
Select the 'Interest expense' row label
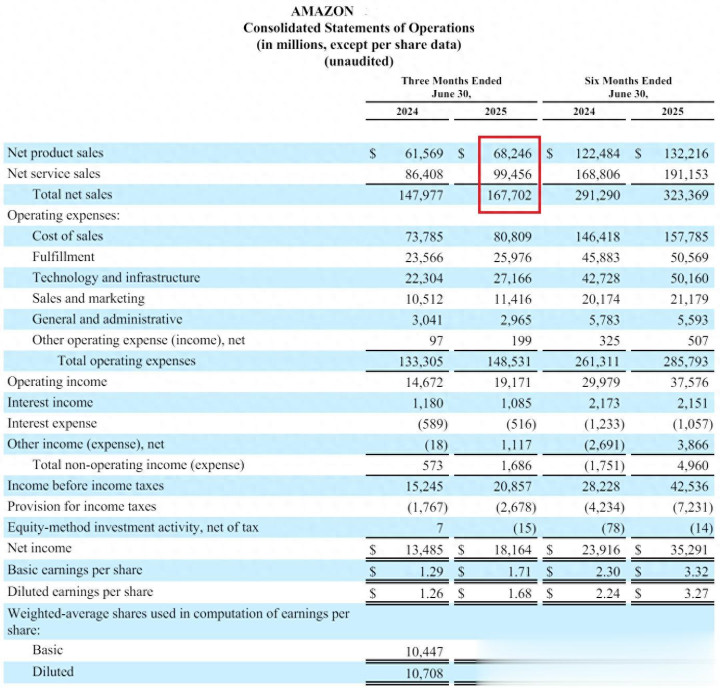click(52, 423)
